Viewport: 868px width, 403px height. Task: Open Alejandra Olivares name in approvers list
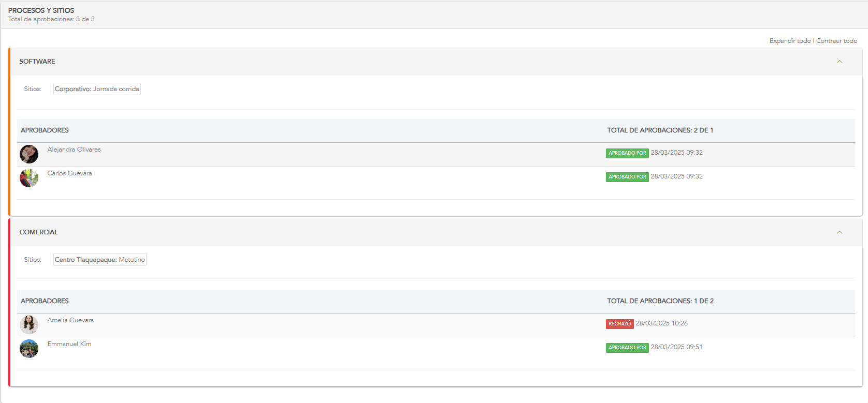74,150
